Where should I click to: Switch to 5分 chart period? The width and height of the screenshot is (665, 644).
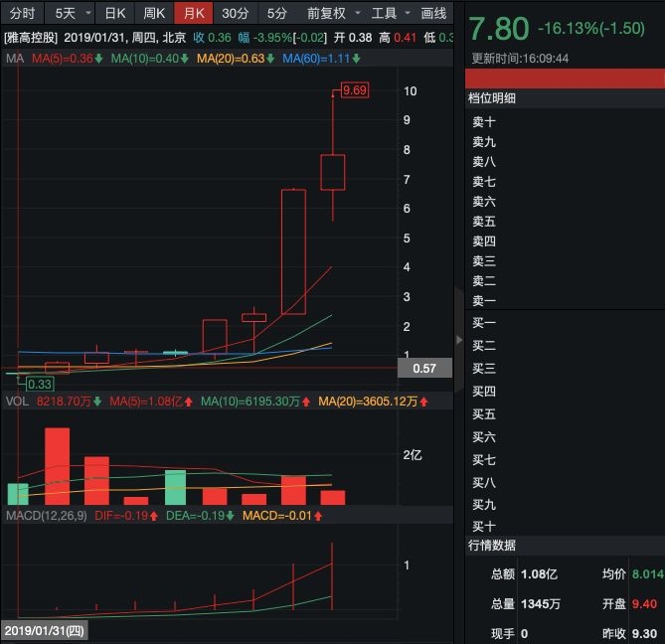point(277,13)
